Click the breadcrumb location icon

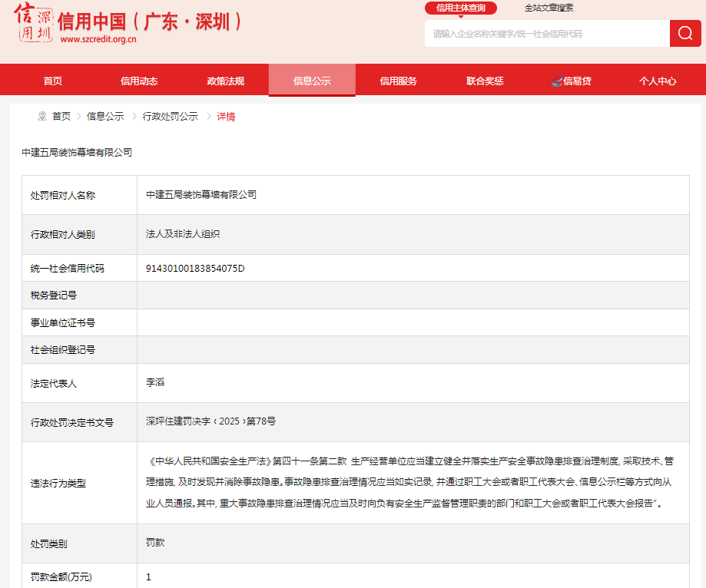point(42,117)
